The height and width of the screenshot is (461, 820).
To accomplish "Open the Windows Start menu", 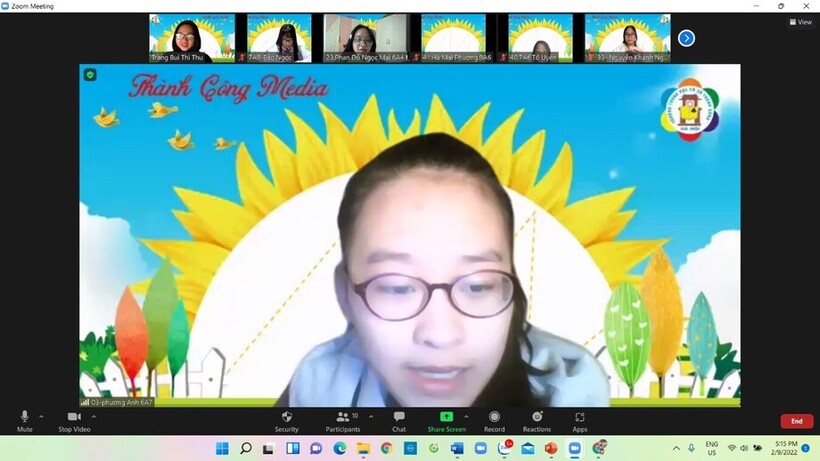I will coord(221,448).
